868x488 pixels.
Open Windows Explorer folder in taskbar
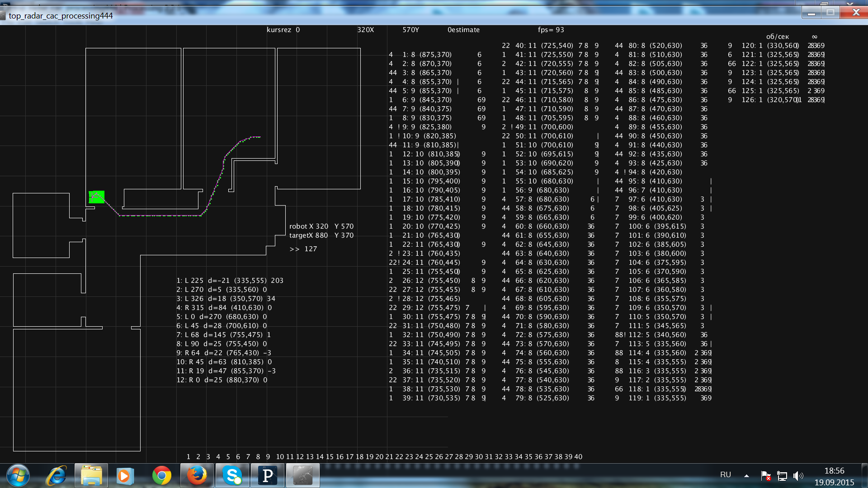[x=91, y=476]
